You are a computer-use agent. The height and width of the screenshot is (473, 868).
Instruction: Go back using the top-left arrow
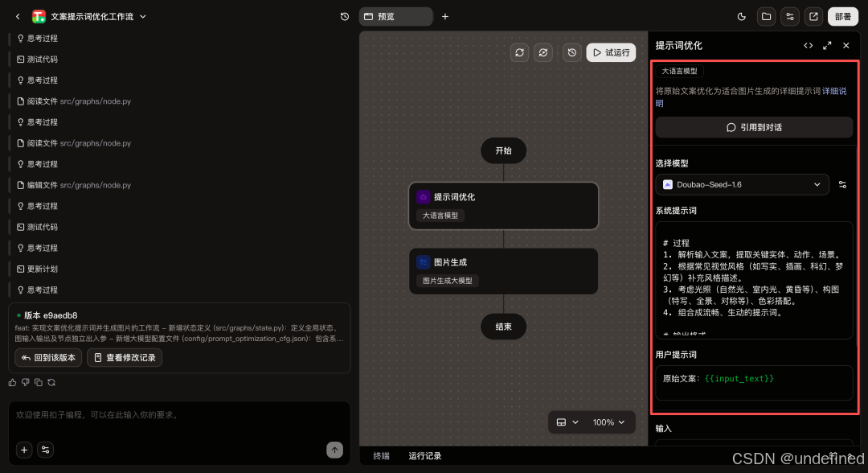tap(18, 17)
